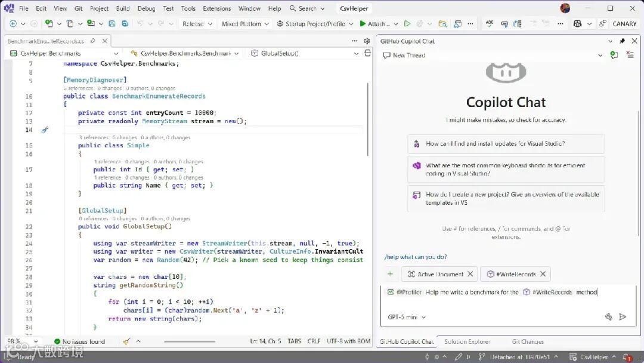
Task: Select the keyboard shortcuts suggestion
Action: (506, 170)
